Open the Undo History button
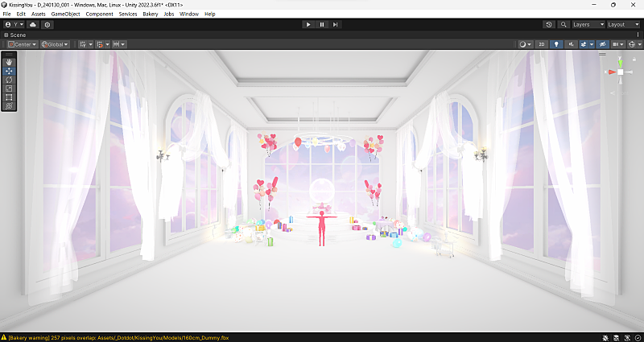The height and width of the screenshot is (342, 644). click(x=549, y=25)
